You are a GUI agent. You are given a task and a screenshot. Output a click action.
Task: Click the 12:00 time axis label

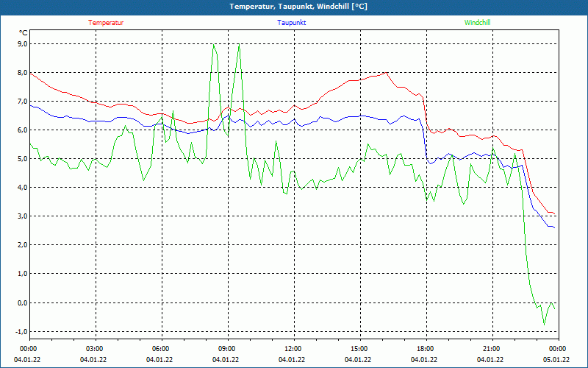tap(293, 349)
